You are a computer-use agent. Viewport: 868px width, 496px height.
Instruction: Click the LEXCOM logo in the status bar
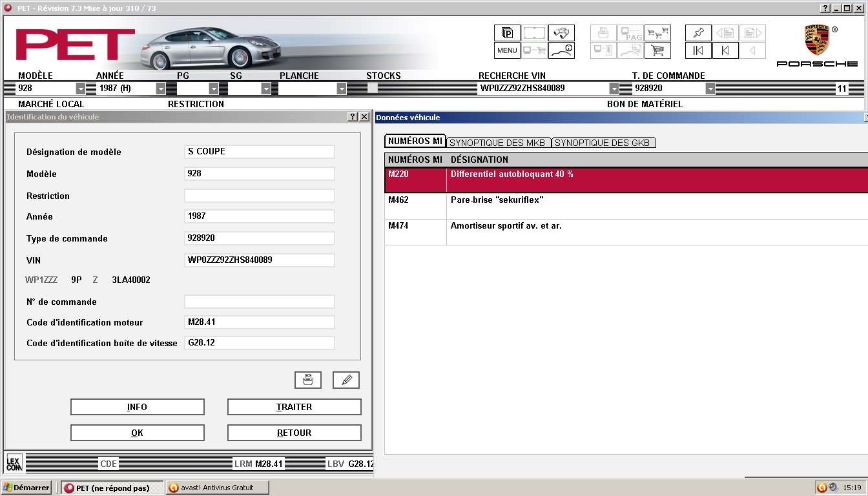tap(14, 462)
